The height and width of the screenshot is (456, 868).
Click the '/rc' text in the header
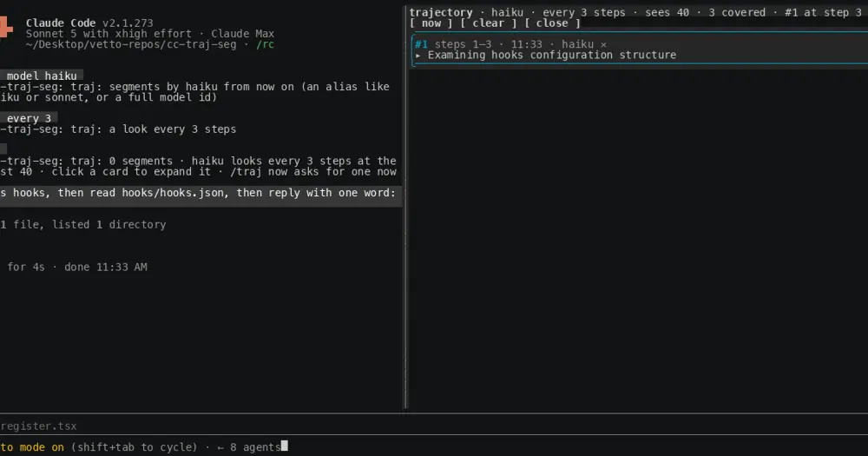(265, 44)
